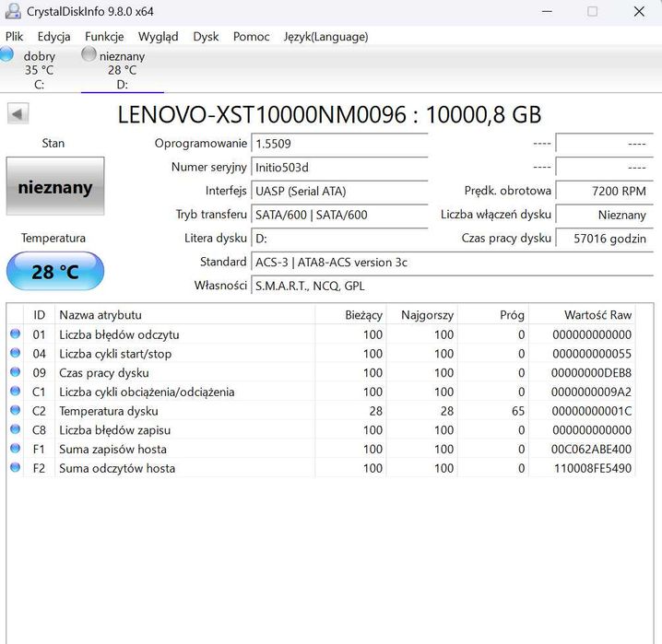
Task: Select the Temperatura dysku attribute name
Action: pos(109,411)
